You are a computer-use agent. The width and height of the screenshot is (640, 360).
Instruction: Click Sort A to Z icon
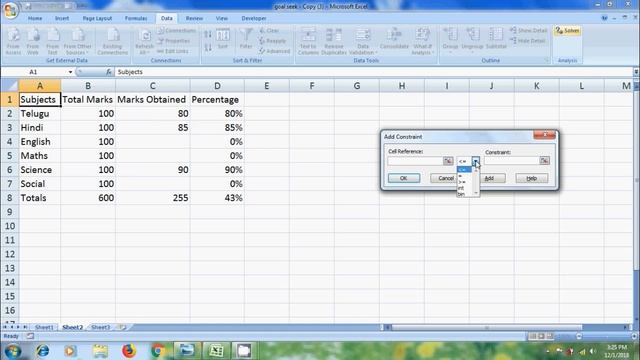pyautogui.click(x=208, y=34)
